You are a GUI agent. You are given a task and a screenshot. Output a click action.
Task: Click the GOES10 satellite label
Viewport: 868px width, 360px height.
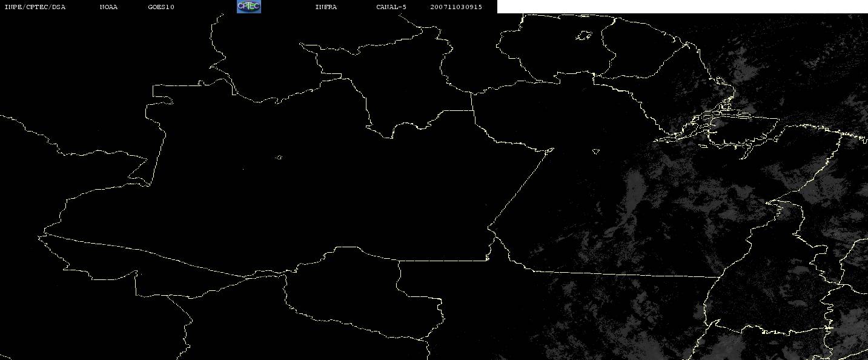click(x=161, y=7)
